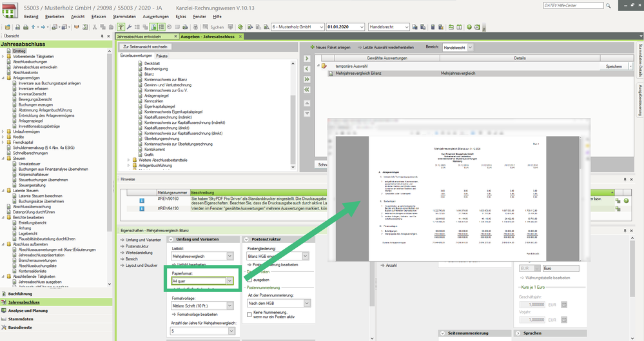Click the calculator icon next to Geschäftsjahr rate
The image size is (644, 341).
tap(564, 304)
